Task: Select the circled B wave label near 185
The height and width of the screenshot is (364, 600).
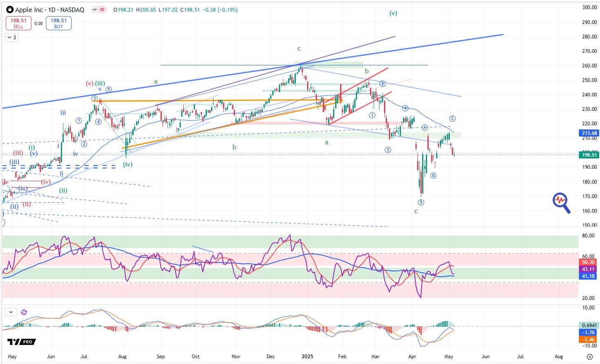Action: [x=433, y=175]
